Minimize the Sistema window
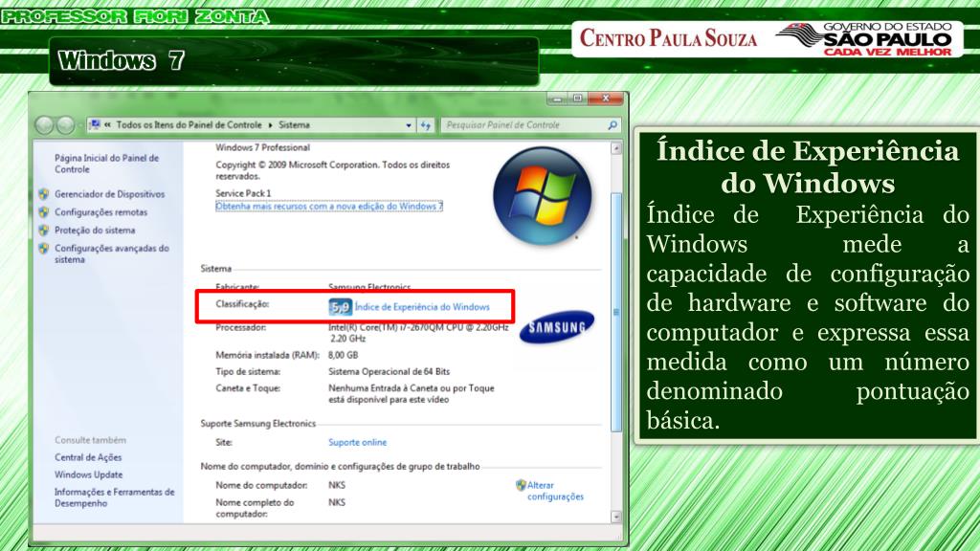Viewport: 980px width, 551px height. [556, 99]
